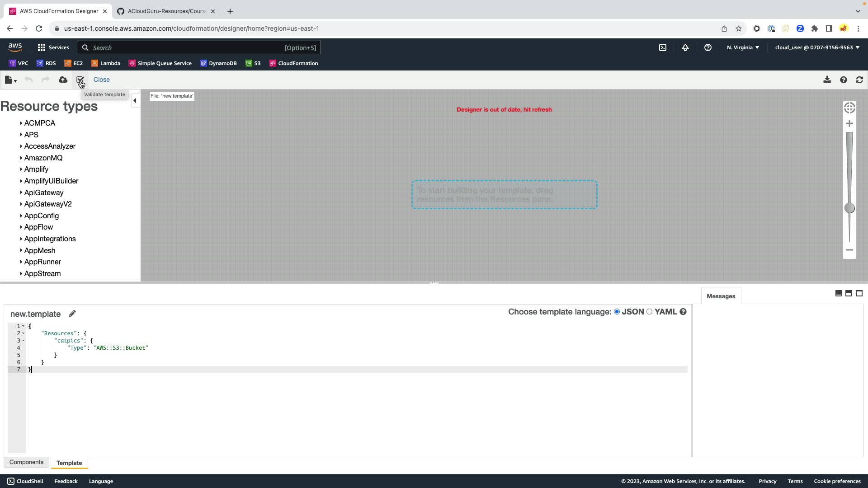Edit the new.template name with the pencil icon

pos(72,314)
